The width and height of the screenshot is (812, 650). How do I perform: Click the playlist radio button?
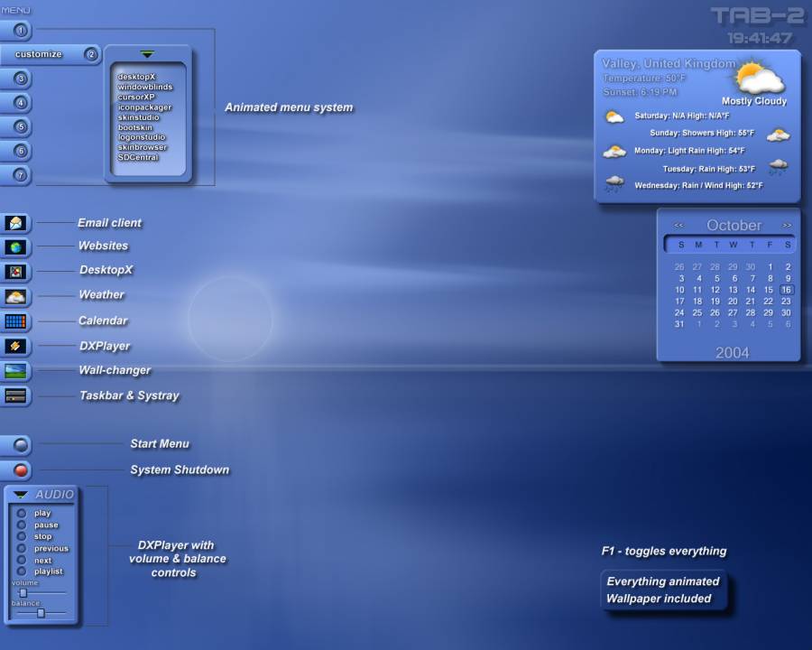pyautogui.click(x=22, y=571)
